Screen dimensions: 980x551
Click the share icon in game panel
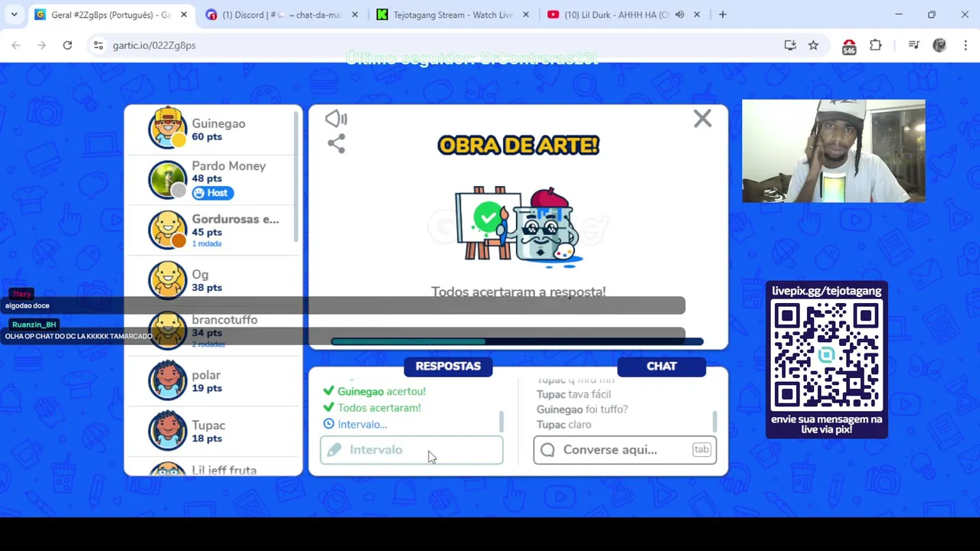[336, 143]
